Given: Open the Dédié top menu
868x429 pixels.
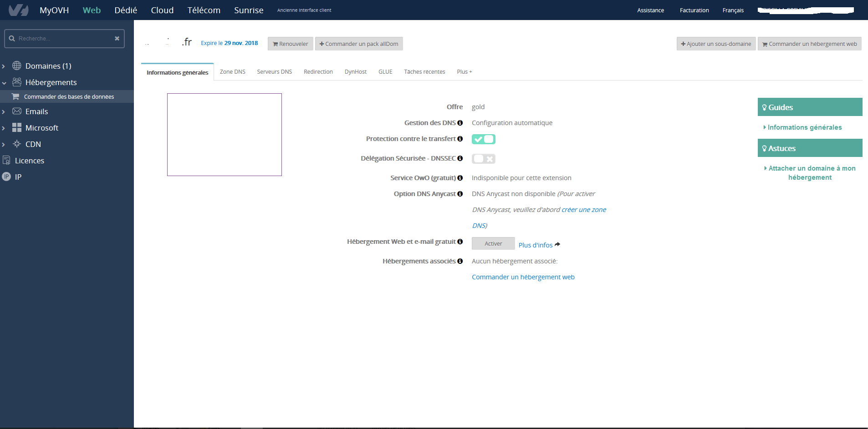Looking at the screenshot, I should pyautogui.click(x=126, y=10).
